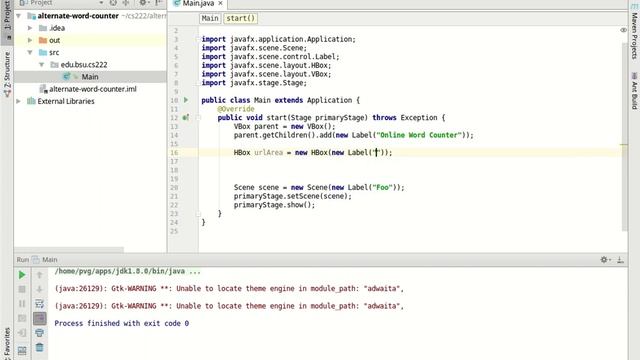Viewport: 640px width, 360px height.
Task: Click collapse all icon in Project panel
Action: coord(126,3)
